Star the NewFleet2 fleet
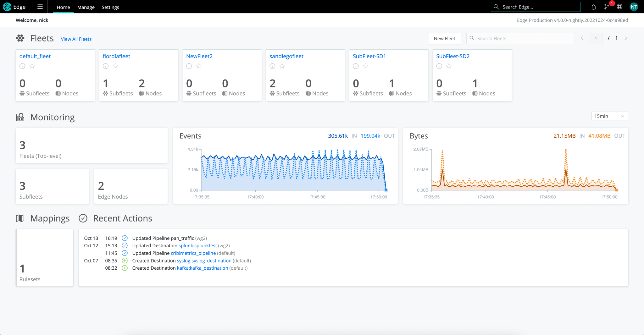Screen dimensions: 644x335 [199, 66]
